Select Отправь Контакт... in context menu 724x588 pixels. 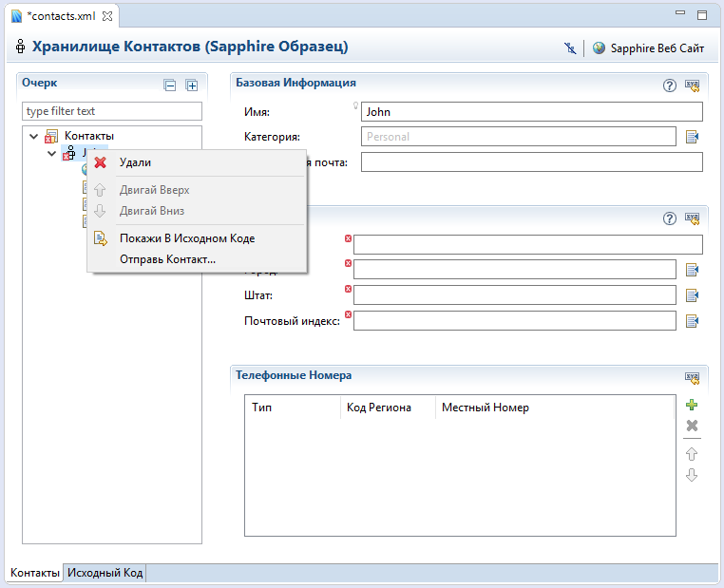pos(167,258)
